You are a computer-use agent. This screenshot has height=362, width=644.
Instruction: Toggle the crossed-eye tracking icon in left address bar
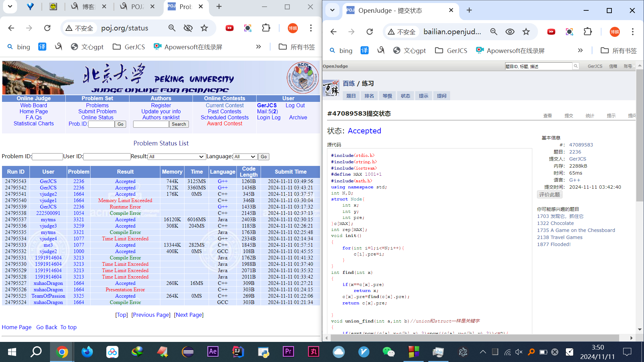pyautogui.click(x=188, y=28)
